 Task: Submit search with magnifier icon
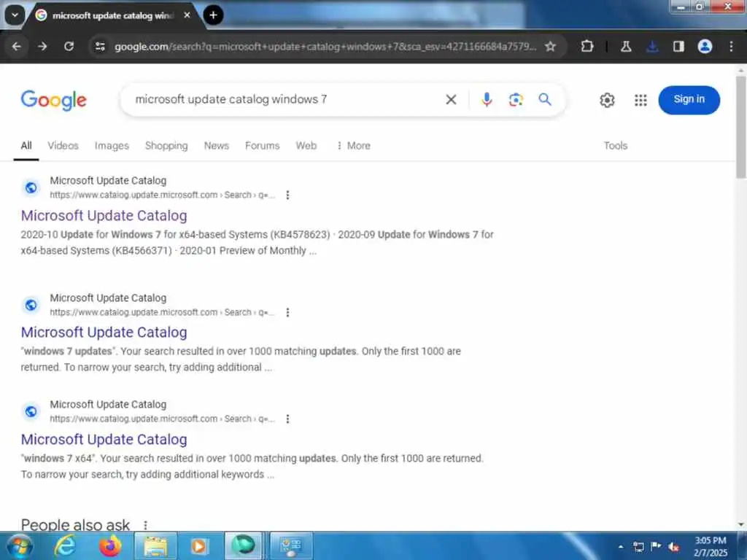[544, 99]
